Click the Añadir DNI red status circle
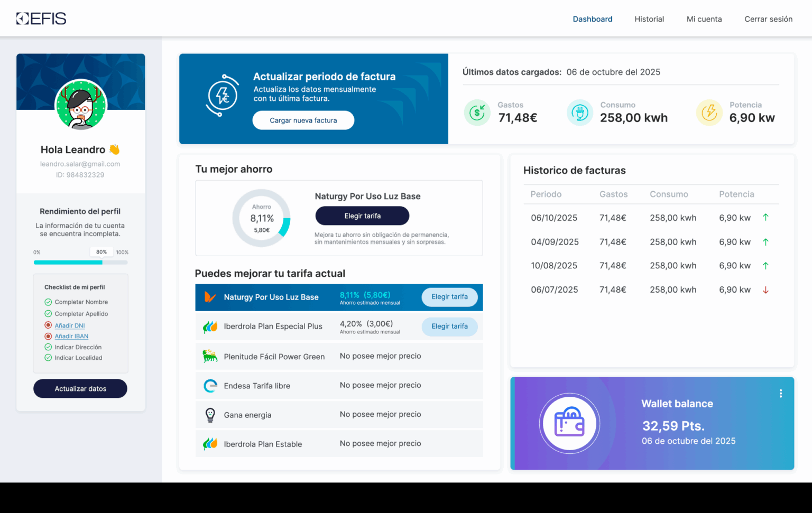Screen dimensions: 812x513 point(48,325)
